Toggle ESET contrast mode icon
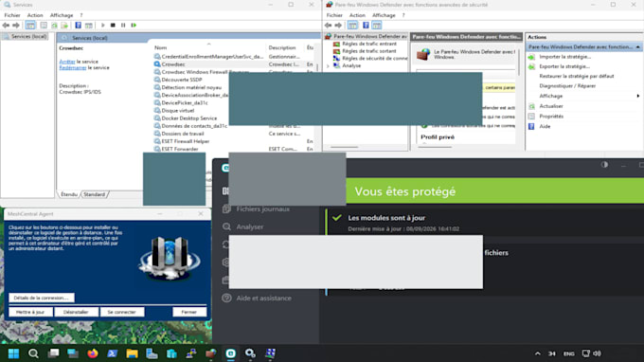Screen dimensions: 644x362 (x=604, y=165)
